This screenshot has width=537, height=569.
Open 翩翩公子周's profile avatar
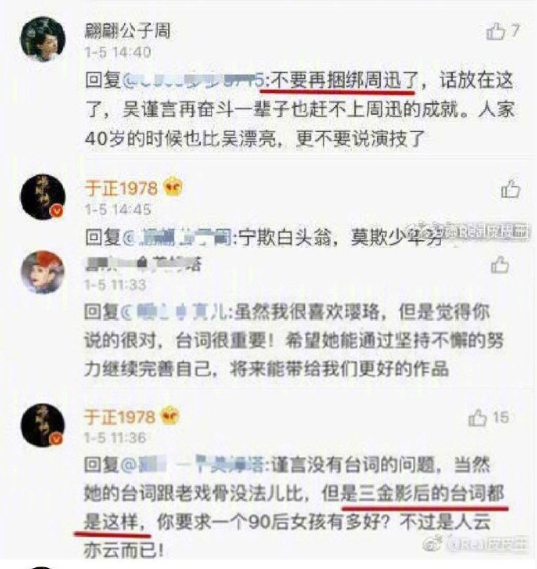point(43,39)
